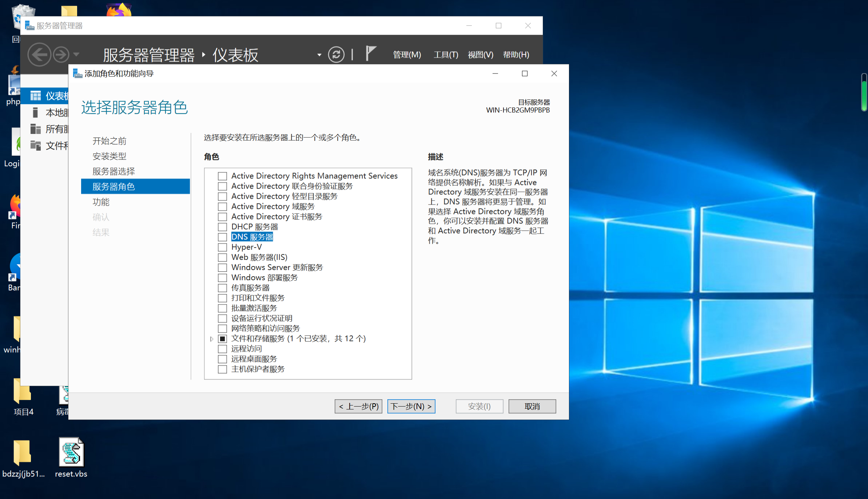
Task: Check Windows Server 更新服务 checkbox
Action: tap(222, 268)
